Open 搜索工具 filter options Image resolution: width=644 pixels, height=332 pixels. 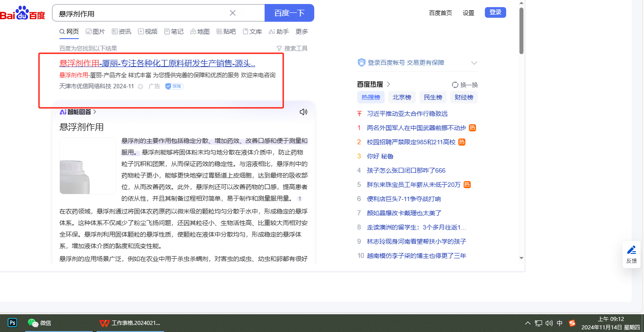[292, 48]
